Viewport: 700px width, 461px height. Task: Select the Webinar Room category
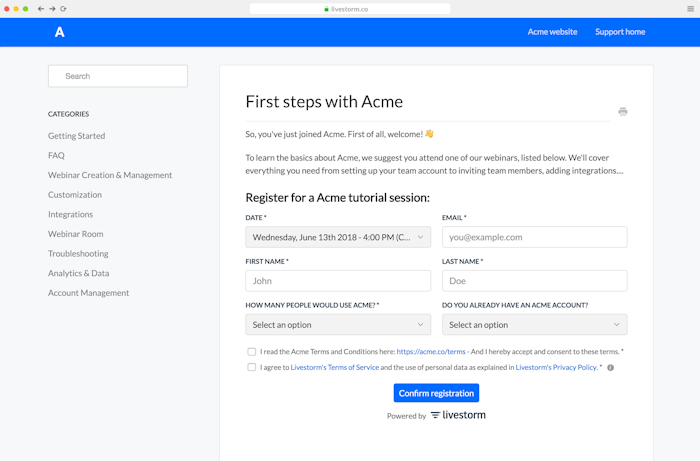click(x=76, y=234)
